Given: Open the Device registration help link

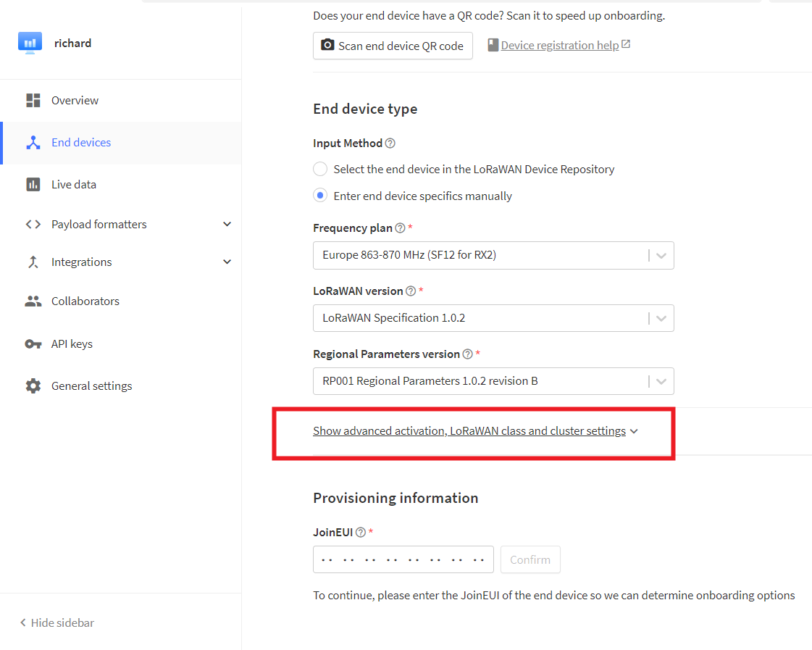Looking at the screenshot, I should tap(559, 46).
